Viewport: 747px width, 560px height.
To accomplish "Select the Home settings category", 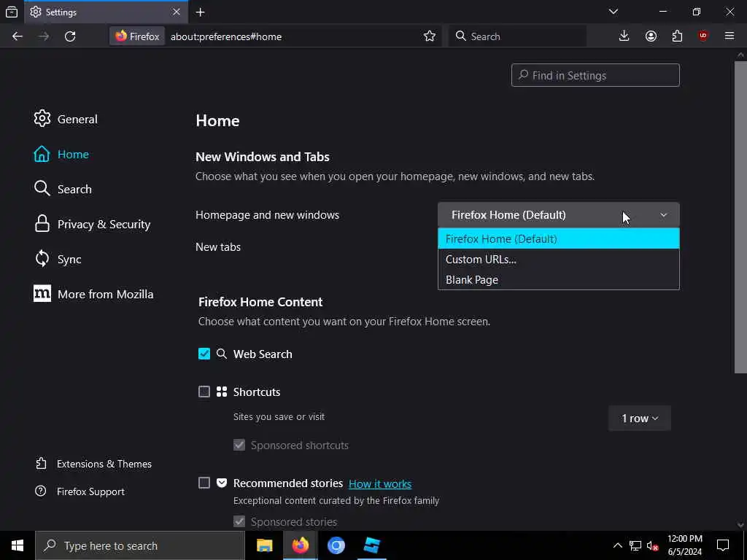I will pos(61,154).
